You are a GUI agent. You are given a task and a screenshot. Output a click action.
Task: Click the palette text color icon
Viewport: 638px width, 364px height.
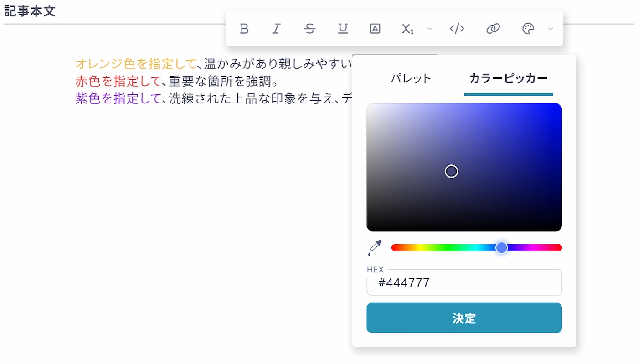pyautogui.click(x=528, y=29)
